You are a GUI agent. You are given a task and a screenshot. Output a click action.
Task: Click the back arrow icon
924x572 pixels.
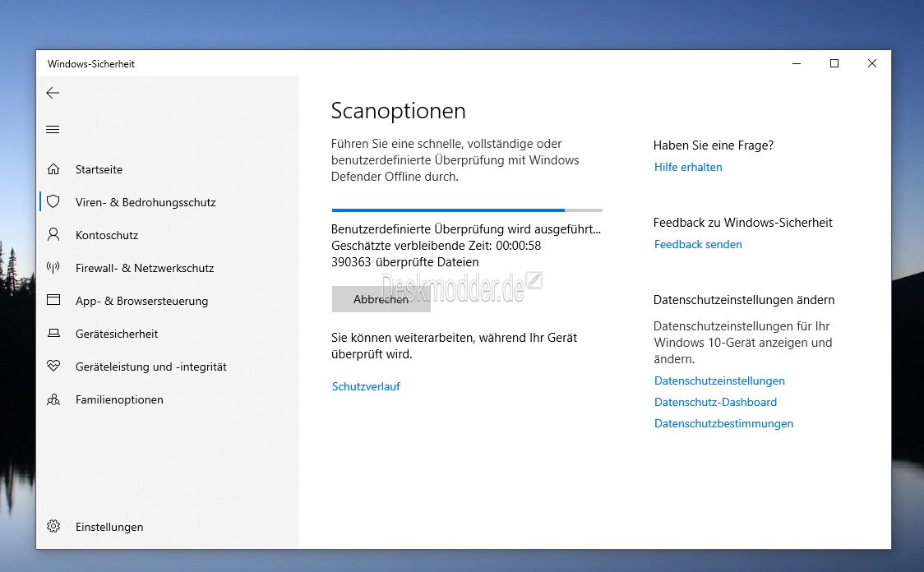coord(53,93)
